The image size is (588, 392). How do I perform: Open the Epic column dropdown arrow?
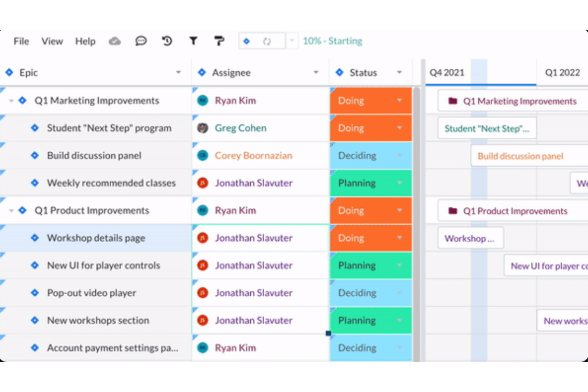pos(178,72)
